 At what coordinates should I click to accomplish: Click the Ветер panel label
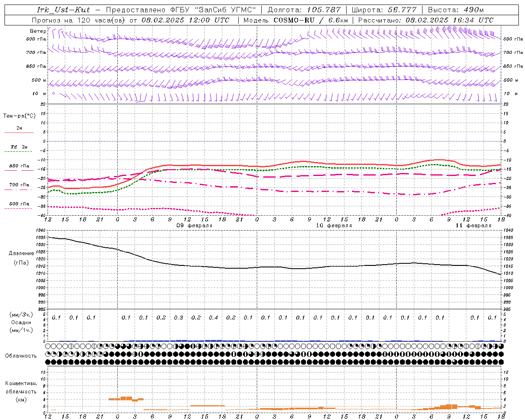[38, 31]
